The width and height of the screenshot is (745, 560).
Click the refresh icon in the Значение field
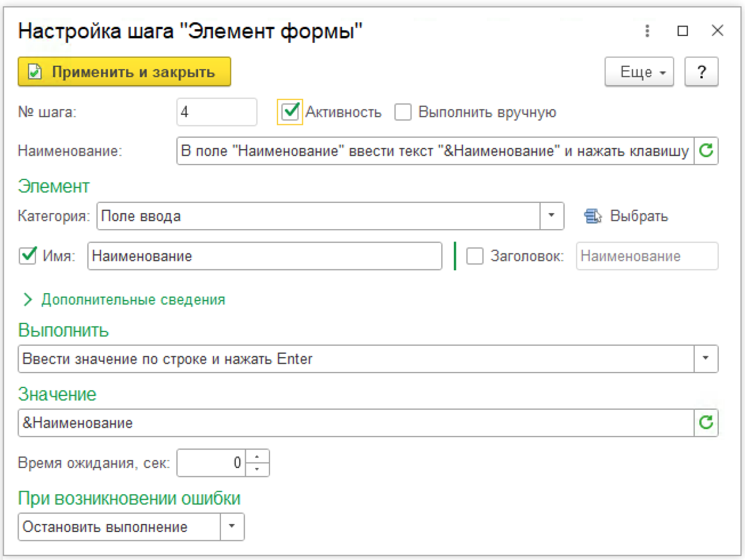point(706,423)
